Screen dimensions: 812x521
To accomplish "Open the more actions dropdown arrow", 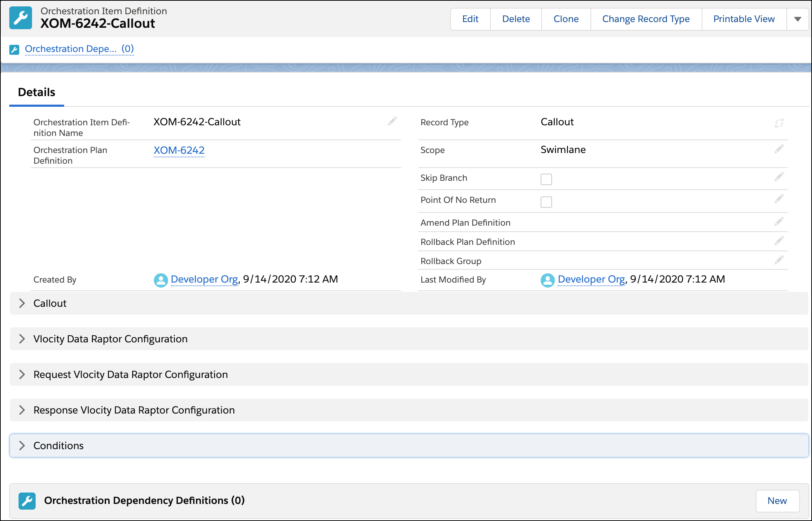I will point(798,19).
